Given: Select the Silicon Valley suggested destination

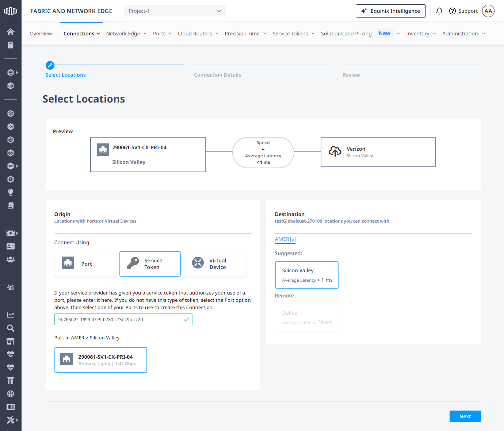Looking at the screenshot, I should point(306,275).
